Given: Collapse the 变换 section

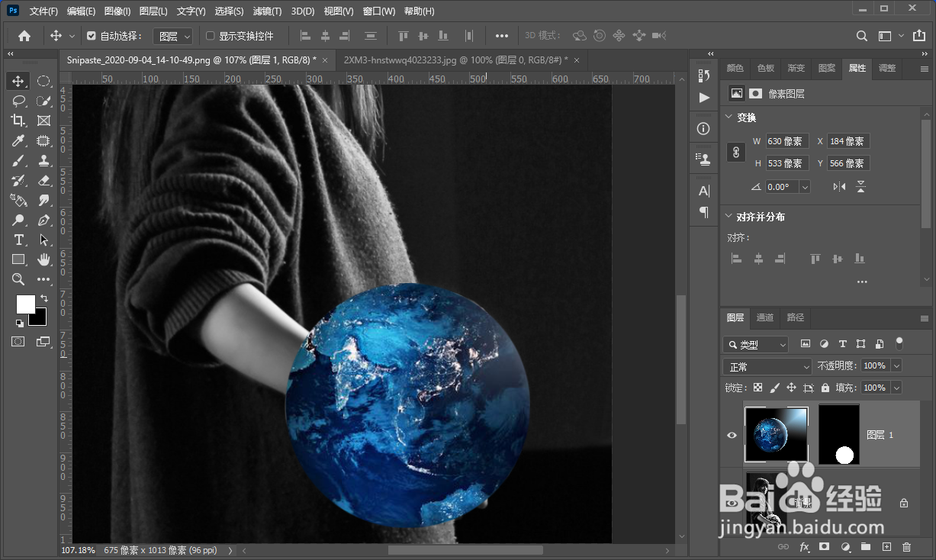Looking at the screenshot, I should tap(728, 117).
